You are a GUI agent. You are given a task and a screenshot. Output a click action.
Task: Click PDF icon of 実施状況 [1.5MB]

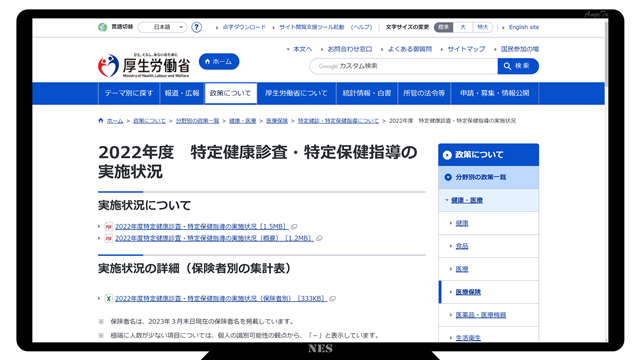coord(109,227)
